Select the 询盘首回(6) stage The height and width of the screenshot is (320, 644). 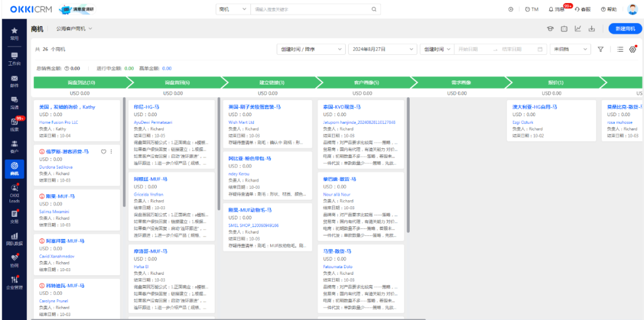177,83
